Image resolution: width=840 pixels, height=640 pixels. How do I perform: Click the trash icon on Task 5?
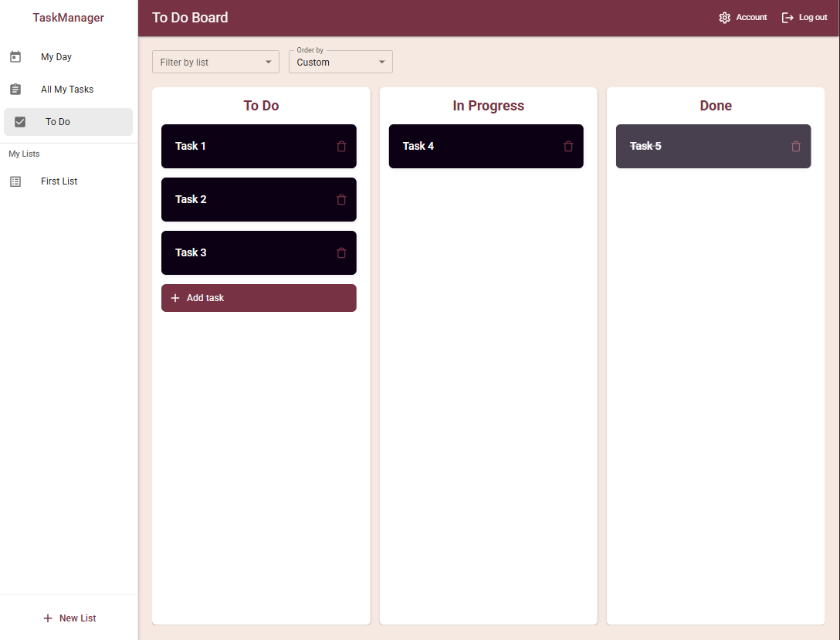(795, 146)
